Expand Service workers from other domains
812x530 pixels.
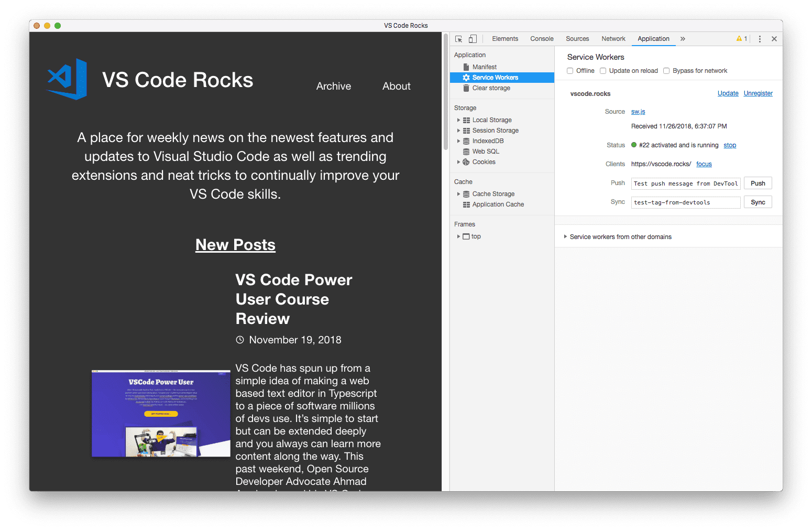565,237
